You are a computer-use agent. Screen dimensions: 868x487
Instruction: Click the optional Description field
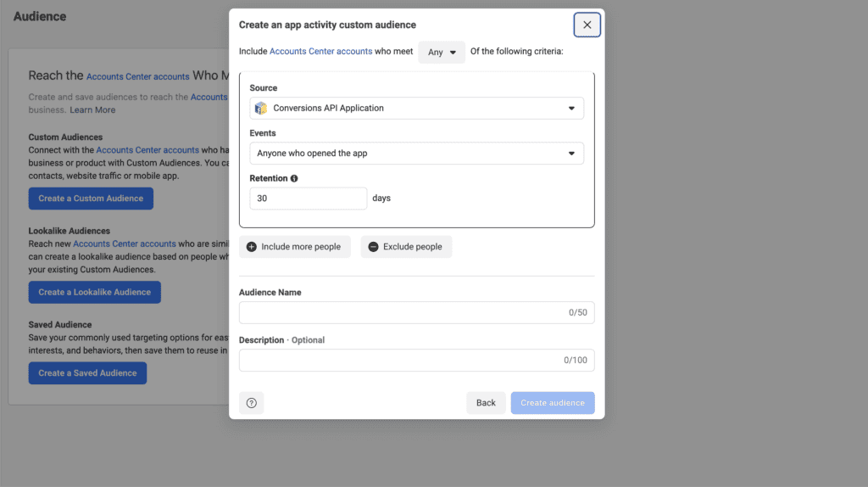point(416,360)
